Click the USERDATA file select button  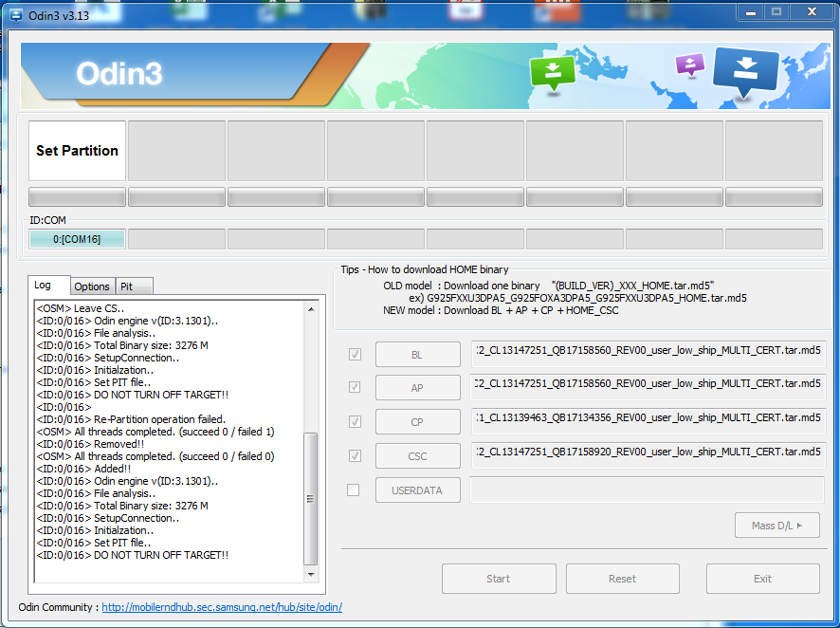click(418, 490)
